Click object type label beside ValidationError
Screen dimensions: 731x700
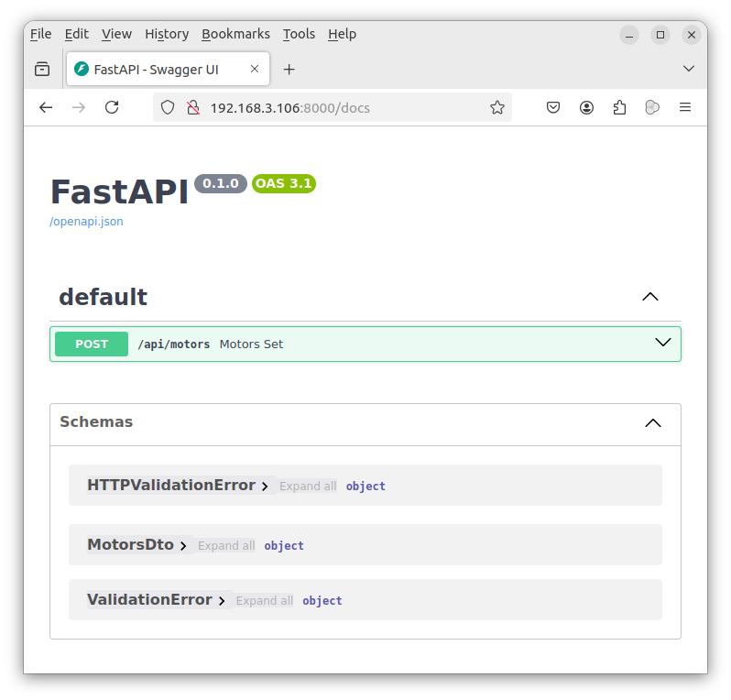pos(322,601)
